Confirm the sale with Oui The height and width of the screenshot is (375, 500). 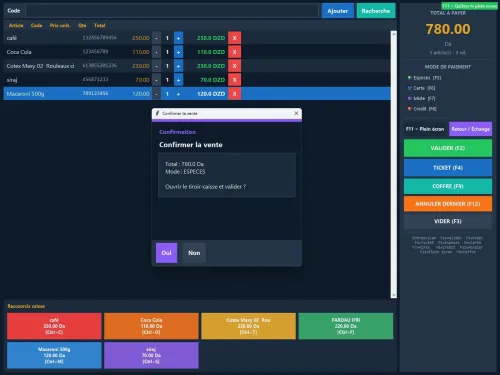coord(166,253)
